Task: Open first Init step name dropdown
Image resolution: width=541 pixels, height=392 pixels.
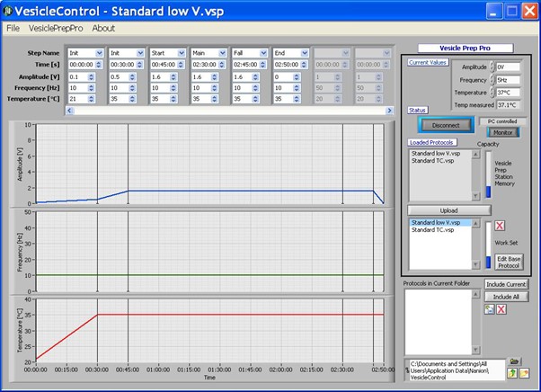Action: tap(100, 53)
